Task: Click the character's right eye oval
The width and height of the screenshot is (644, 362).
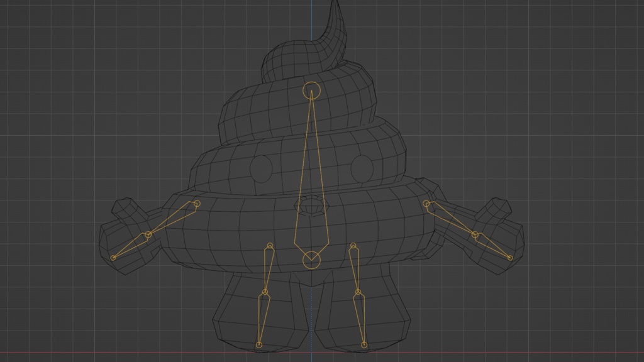Action: coord(362,168)
